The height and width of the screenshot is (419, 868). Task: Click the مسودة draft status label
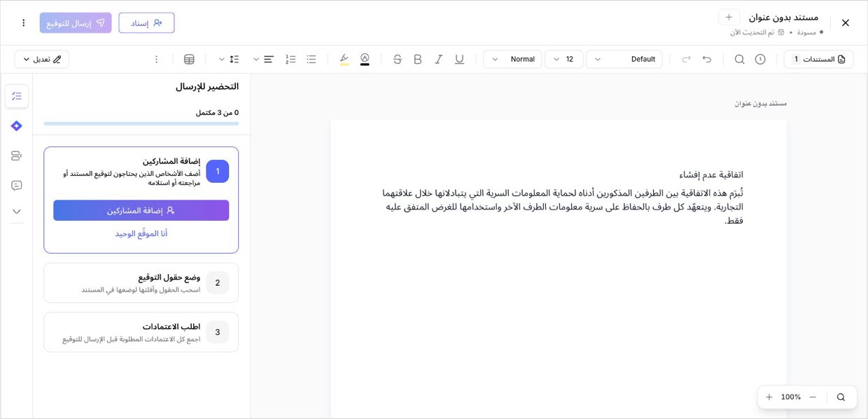pos(806,32)
